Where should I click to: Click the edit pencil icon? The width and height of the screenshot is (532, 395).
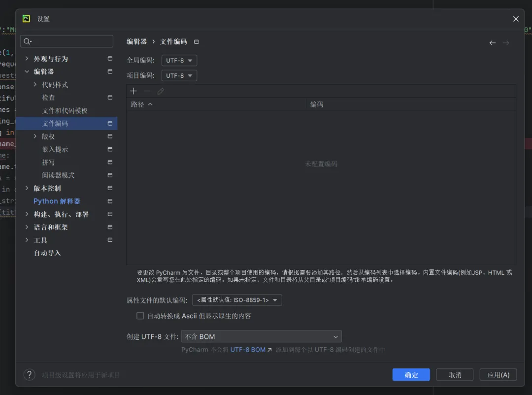point(161,91)
